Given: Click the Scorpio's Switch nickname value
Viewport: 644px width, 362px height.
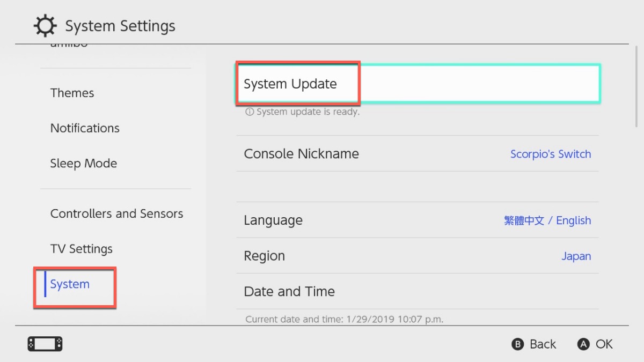Looking at the screenshot, I should click(x=550, y=154).
